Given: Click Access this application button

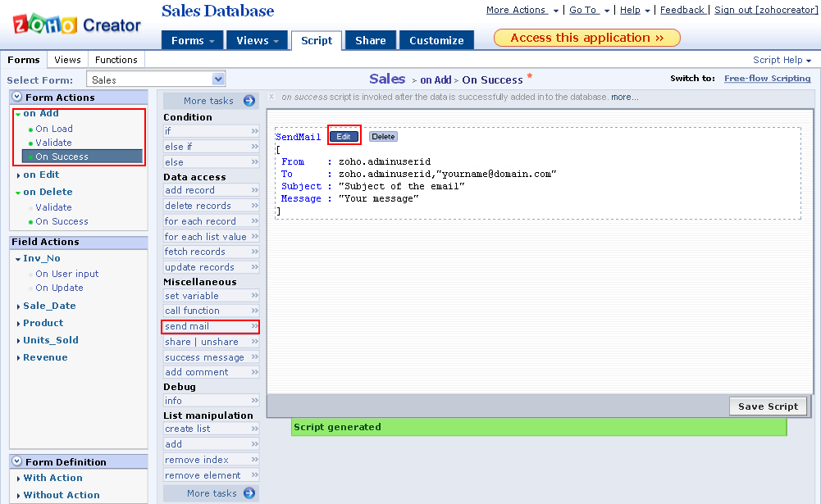Looking at the screenshot, I should coord(586,38).
